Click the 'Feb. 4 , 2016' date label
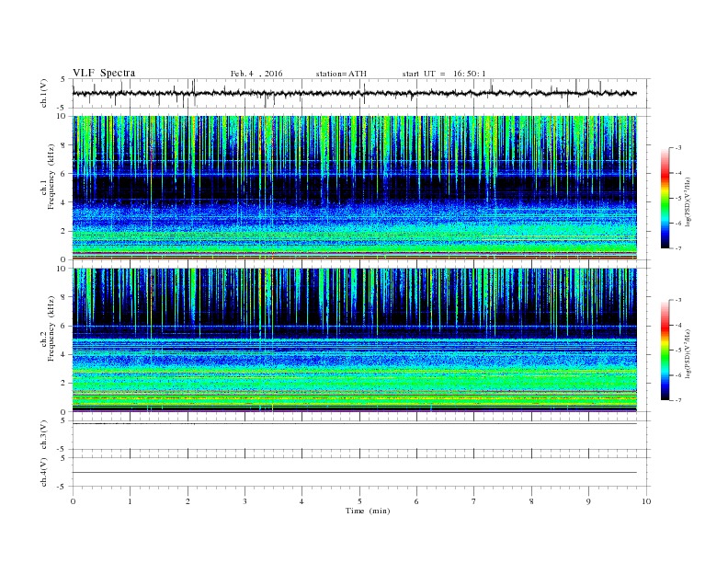 click(256, 74)
